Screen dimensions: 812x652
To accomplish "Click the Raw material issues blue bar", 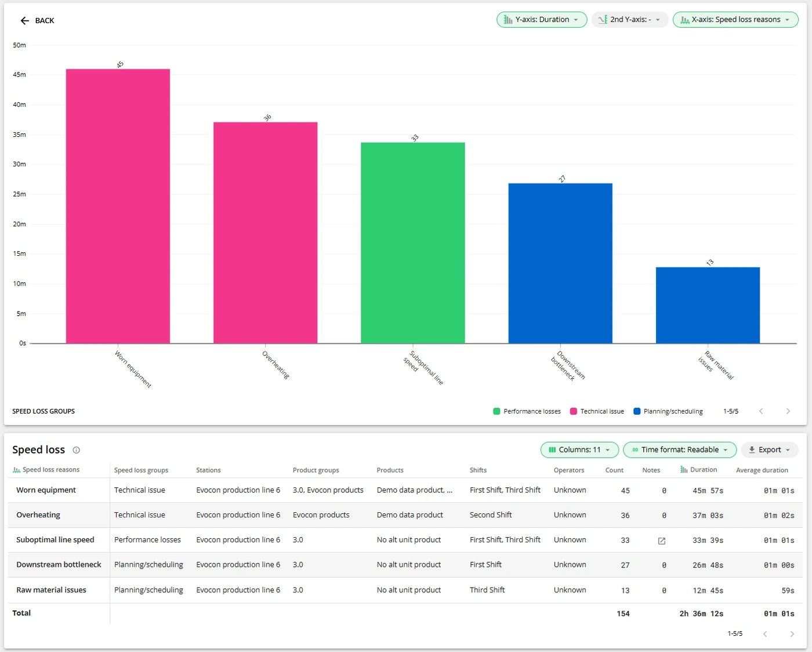I will pyautogui.click(x=708, y=305).
